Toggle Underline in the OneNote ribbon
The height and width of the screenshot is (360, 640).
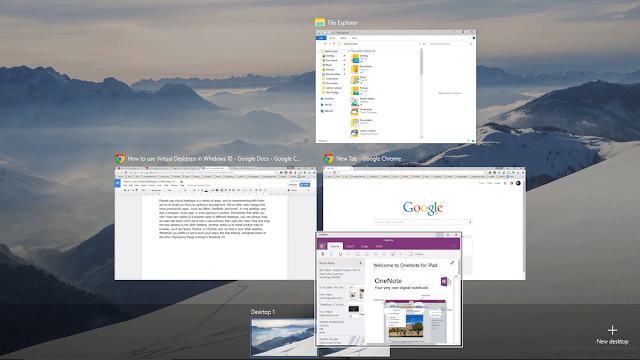340,254
